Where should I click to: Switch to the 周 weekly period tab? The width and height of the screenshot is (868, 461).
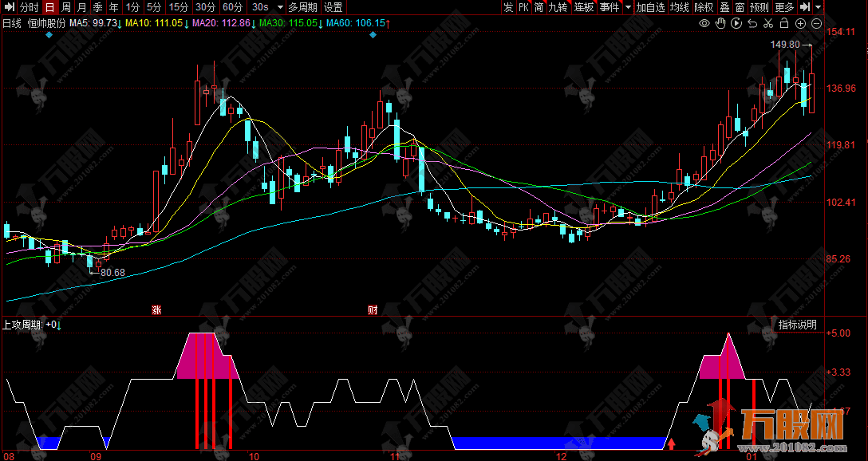click(x=66, y=7)
